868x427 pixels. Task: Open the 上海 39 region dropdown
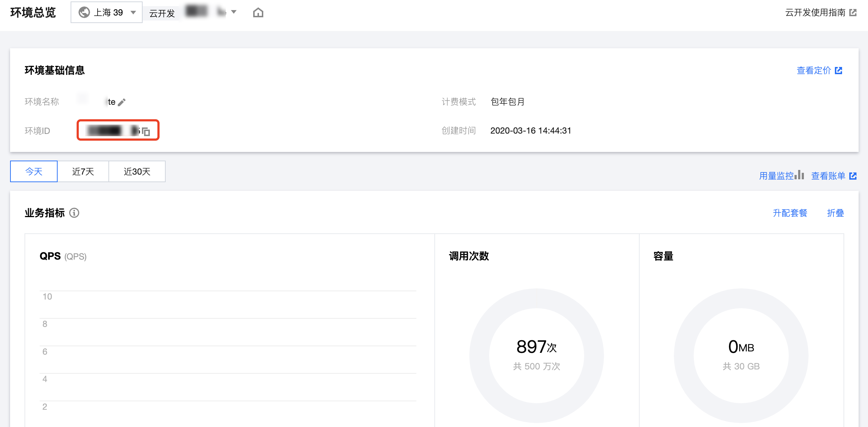[x=107, y=12]
